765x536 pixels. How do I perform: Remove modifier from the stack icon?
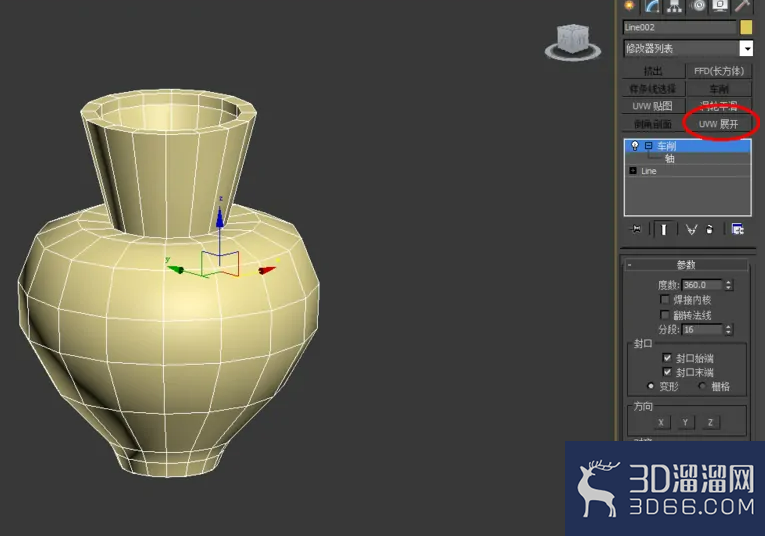710,229
